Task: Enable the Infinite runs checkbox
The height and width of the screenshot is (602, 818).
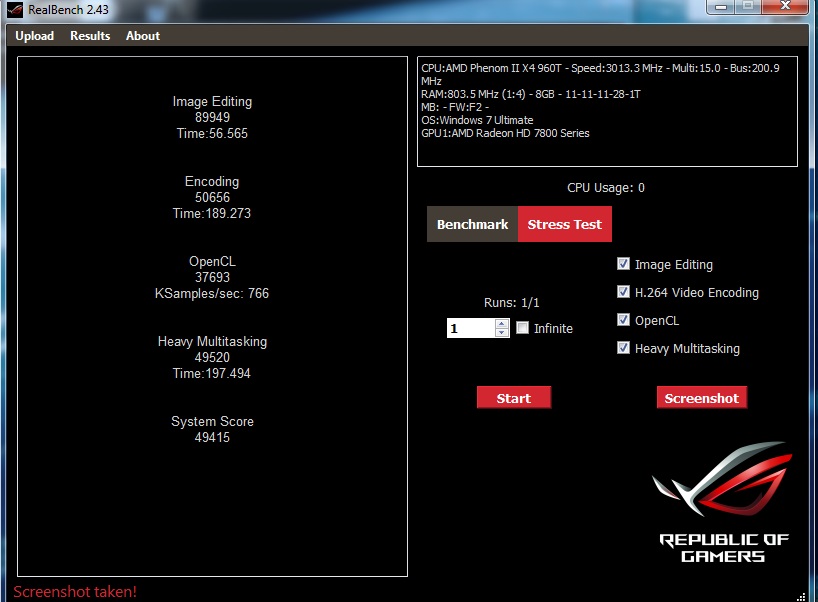Action: (x=522, y=328)
